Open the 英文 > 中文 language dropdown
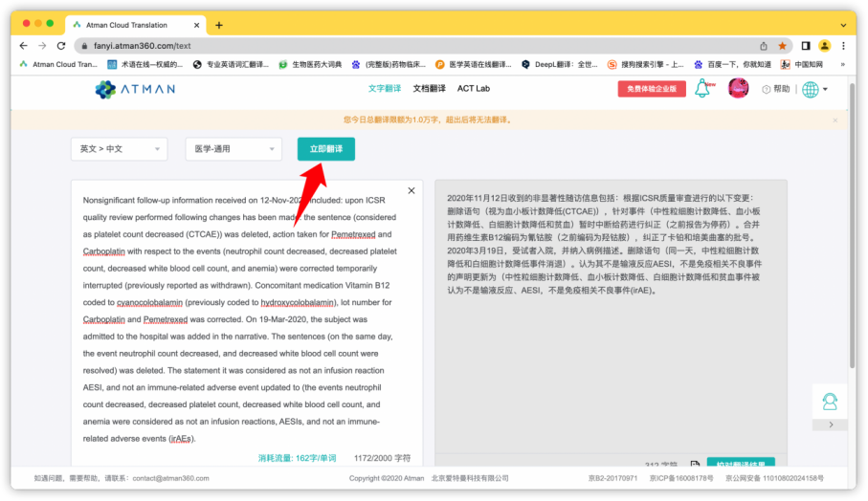The height and width of the screenshot is (501, 868). 119,149
